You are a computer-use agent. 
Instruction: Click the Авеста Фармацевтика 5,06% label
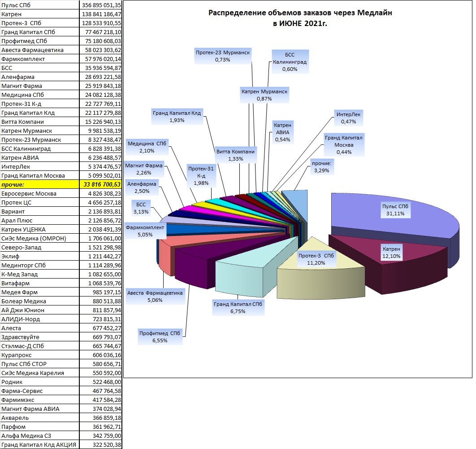155,296
